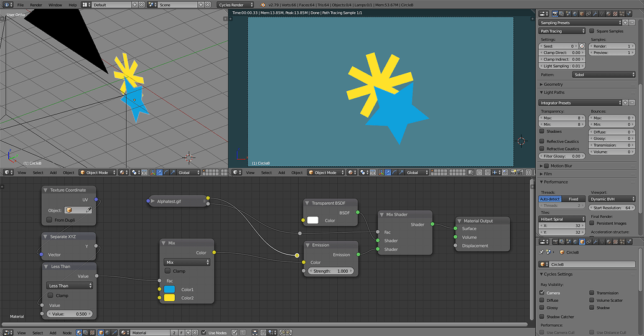
Task: Click Color1 blue swatch in Mix node
Action: coord(169,289)
